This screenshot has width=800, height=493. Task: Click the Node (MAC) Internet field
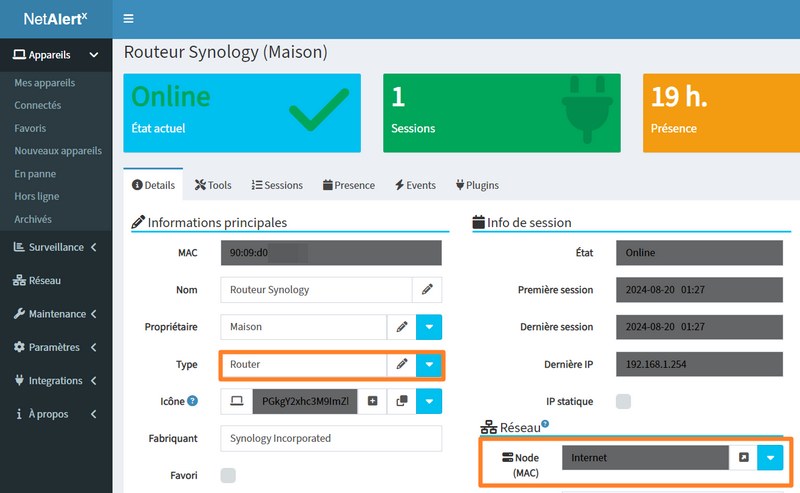point(645,458)
